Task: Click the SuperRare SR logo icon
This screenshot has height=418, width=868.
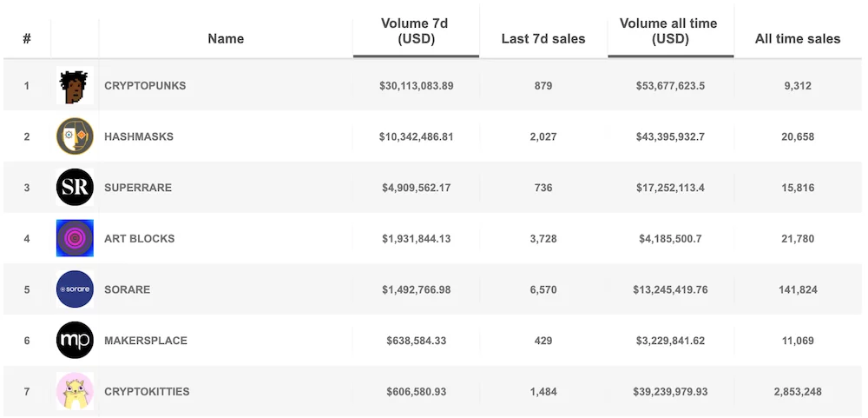Action: tap(75, 188)
